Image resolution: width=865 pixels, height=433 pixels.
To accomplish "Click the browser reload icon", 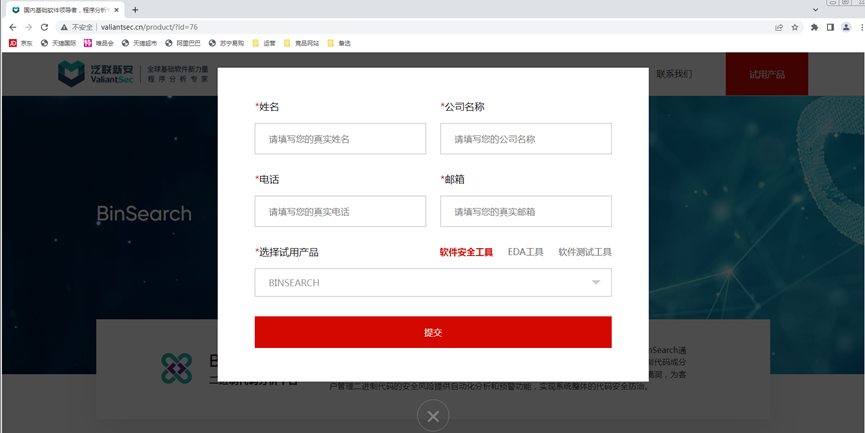I will pyautogui.click(x=45, y=27).
